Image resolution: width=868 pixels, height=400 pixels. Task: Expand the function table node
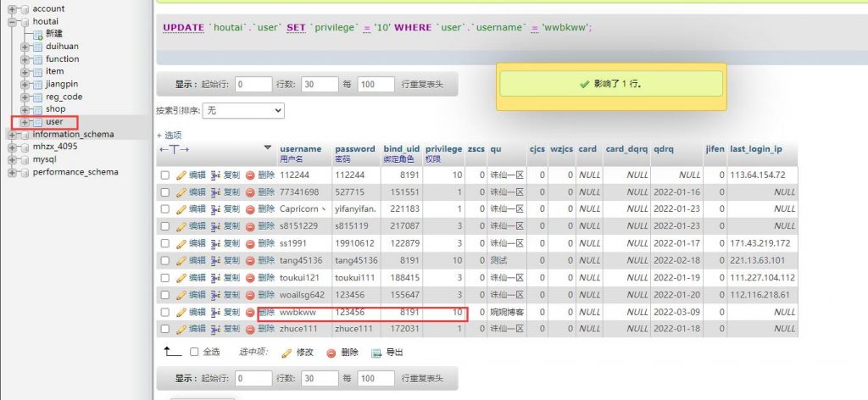25,59
